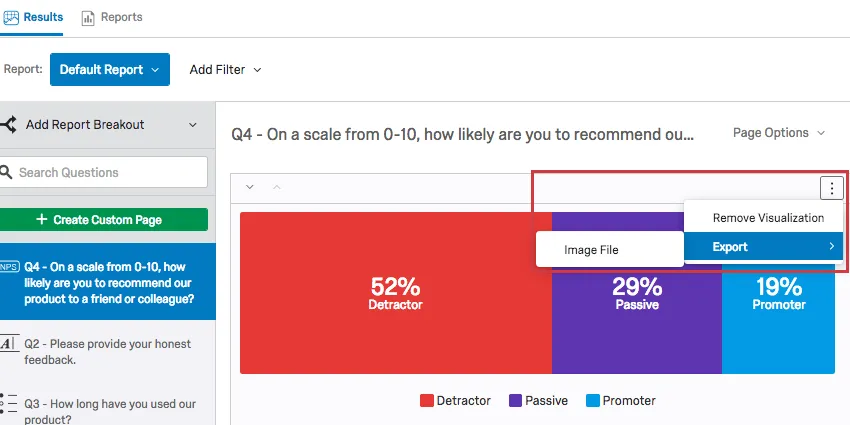
Task: Click the Create Custom Page button
Action: (x=104, y=219)
